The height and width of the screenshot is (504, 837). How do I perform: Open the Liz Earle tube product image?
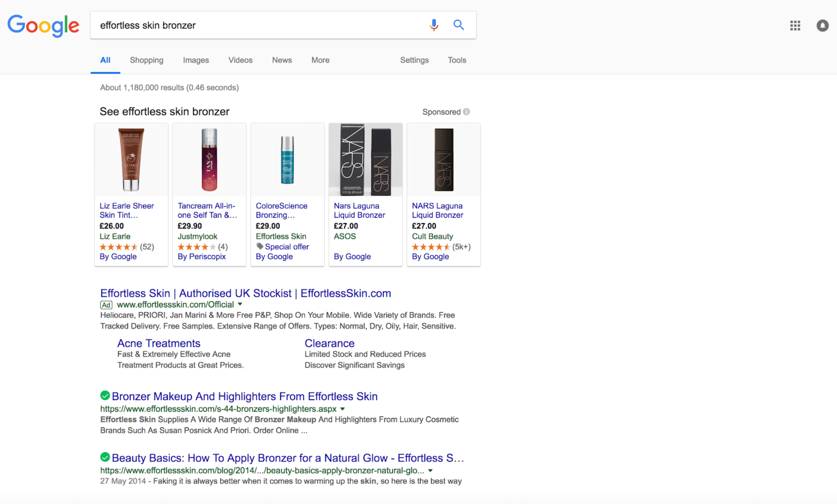click(131, 159)
